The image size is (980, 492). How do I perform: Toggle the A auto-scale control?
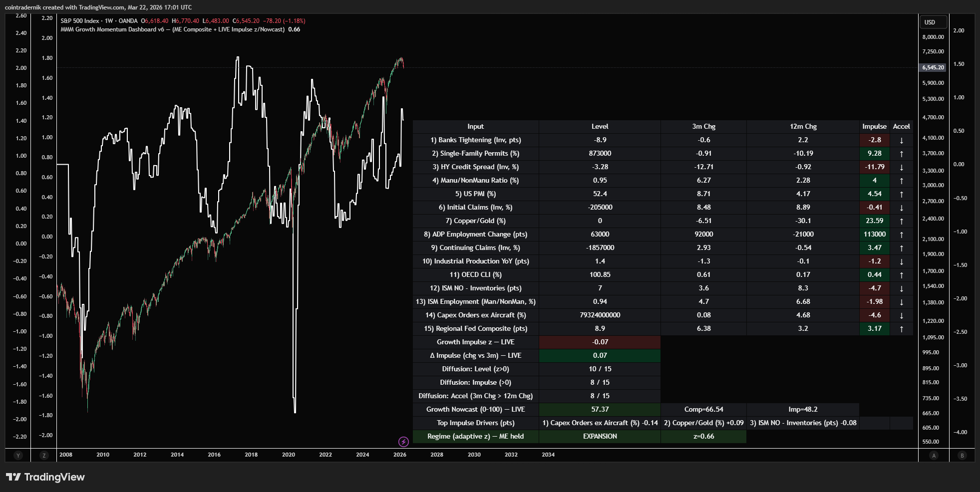[934, 456]
